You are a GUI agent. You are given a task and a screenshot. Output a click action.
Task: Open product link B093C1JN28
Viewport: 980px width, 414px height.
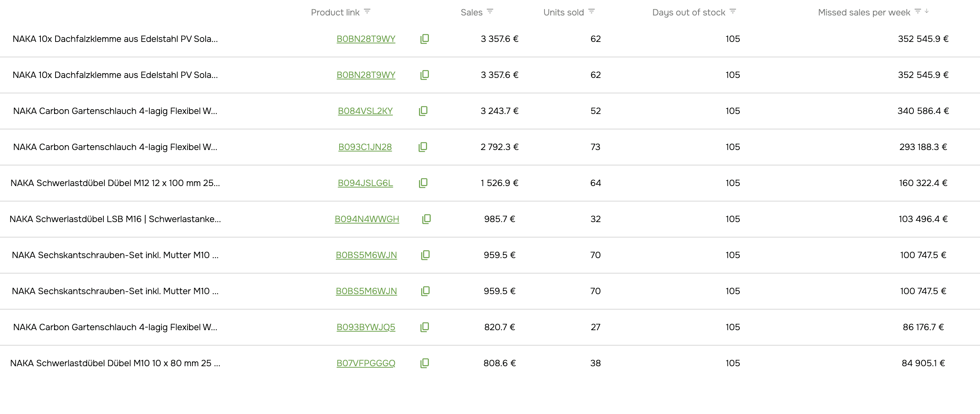(x=365, y=147)
